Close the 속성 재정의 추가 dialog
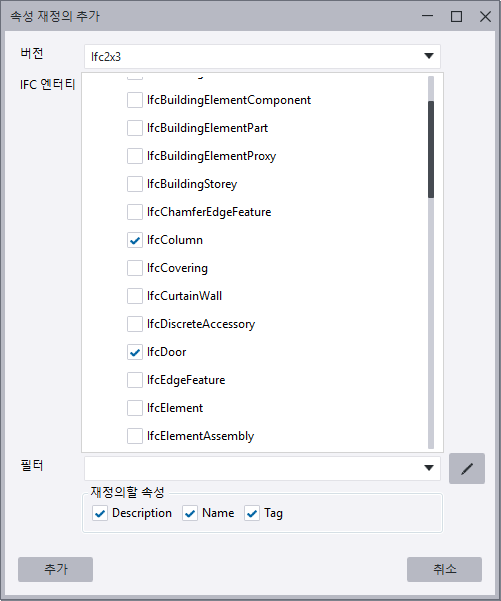Image resolution: width=501 pixels, height=601 pixels. tap(485, 16)
